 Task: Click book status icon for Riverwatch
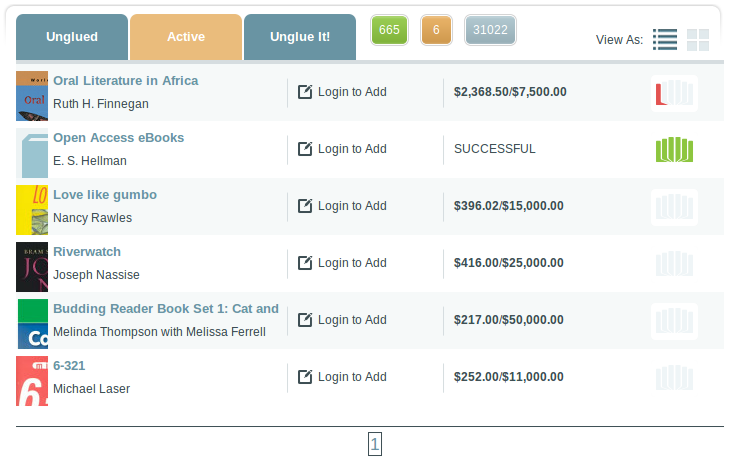(x=674, y=264)
